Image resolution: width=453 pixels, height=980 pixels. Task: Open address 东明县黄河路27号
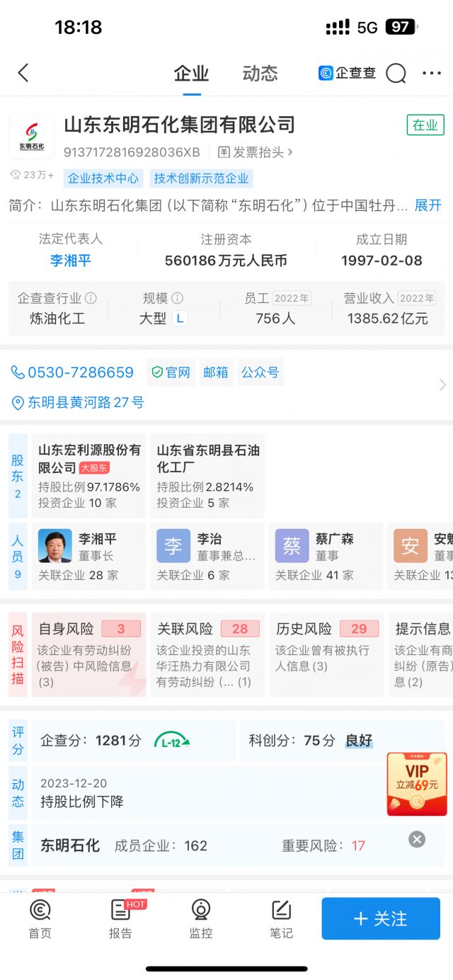(78, 403)
